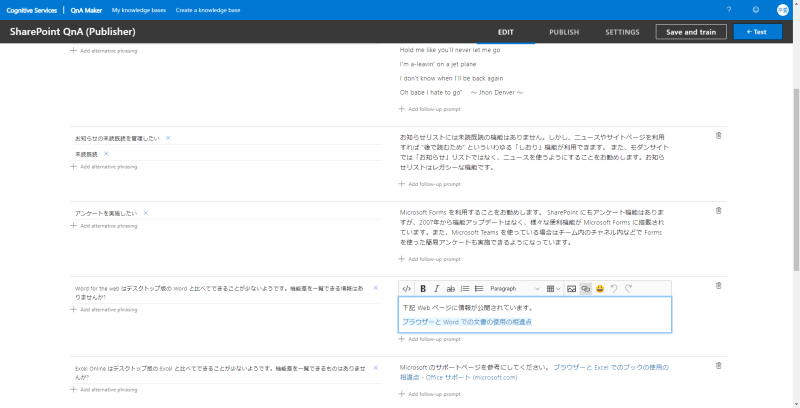Add follow-up prompt under Microsoft Forms answer
Viewport: 800px width, 408px height.
(x=430, y=259)
